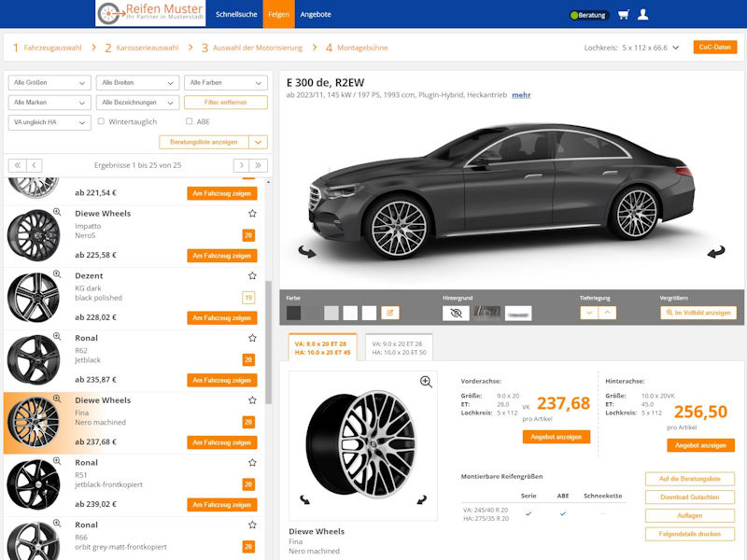Screen dimensions: 747x560
Task: Raise the vehicle with Tieferlegung up arrow
Action: point(608,313)
